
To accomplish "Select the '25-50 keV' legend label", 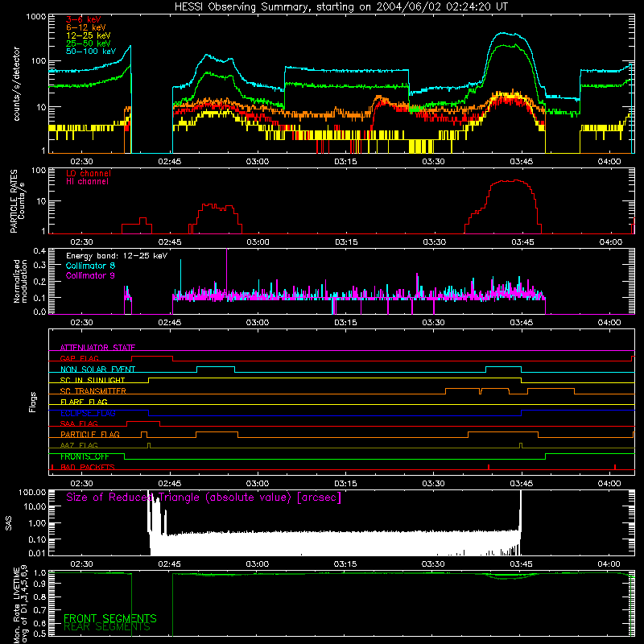I will (x=89, y=43).
